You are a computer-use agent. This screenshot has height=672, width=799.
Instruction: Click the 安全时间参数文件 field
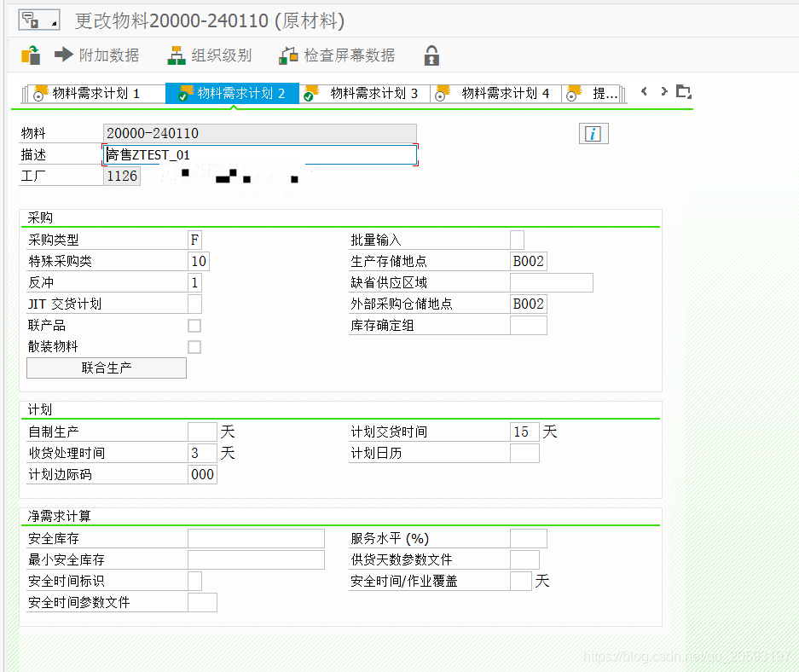pos(202,603)
